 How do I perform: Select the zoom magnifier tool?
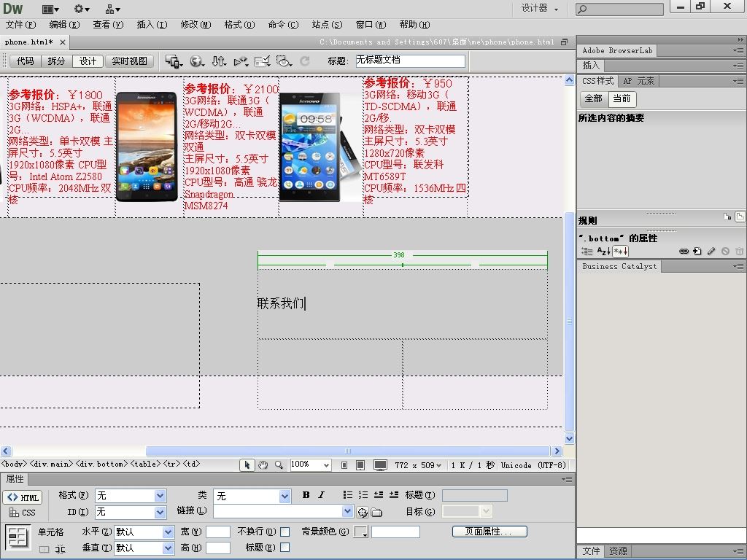pos(279,464)
